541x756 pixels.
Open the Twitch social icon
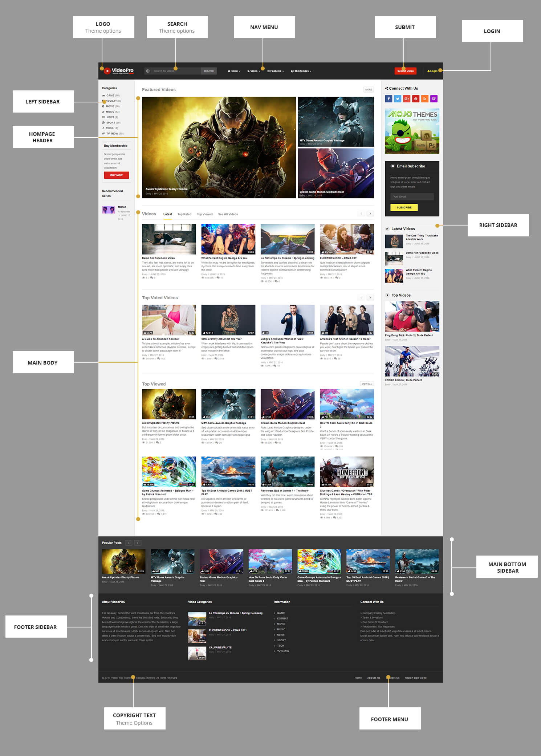point(434,99)
